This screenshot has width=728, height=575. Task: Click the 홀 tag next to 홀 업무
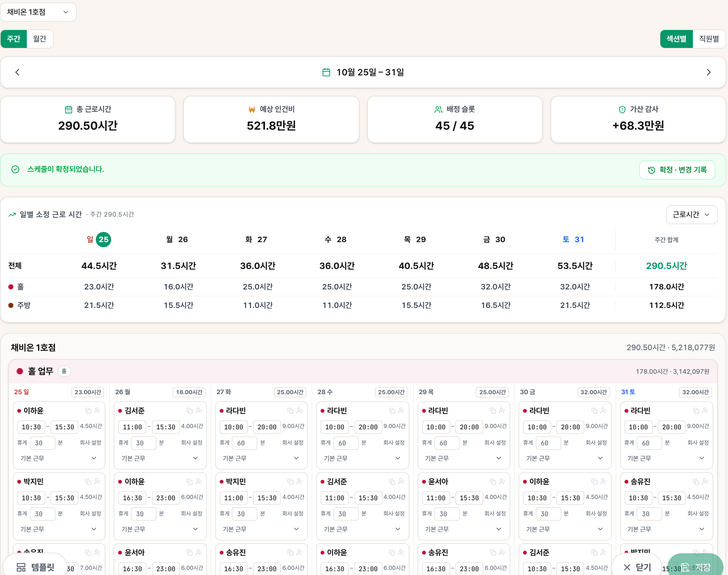click(64, 371)
